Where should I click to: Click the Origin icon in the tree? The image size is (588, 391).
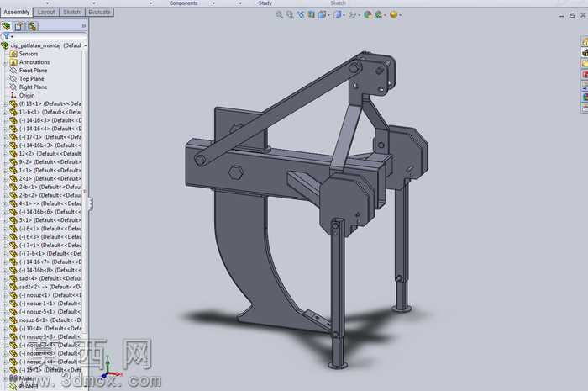click(x=13, y=95)
